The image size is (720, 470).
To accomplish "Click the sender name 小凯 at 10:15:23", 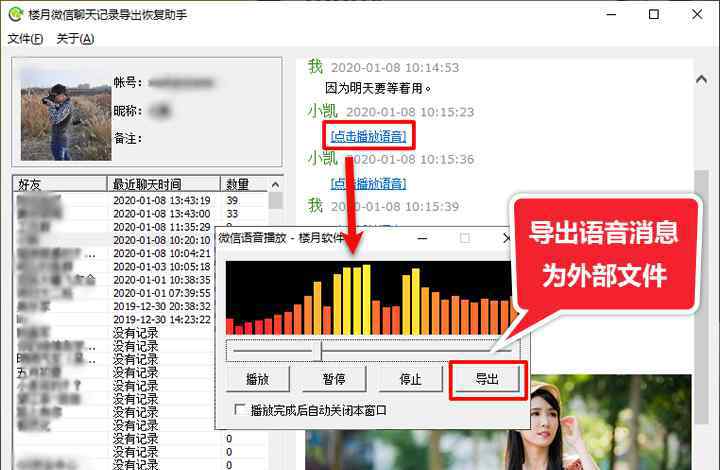I will click(323, 111).
